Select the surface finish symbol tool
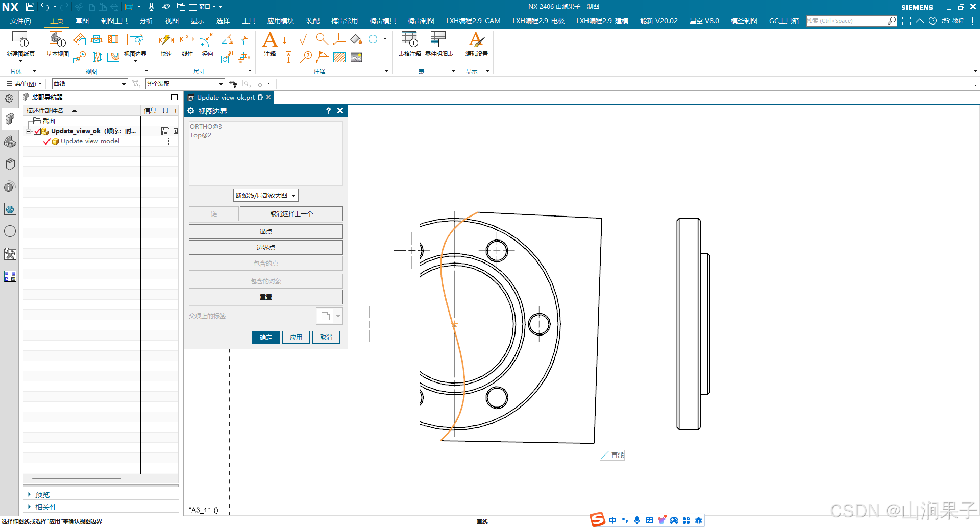980x527 pixels. tap(305, 39)
